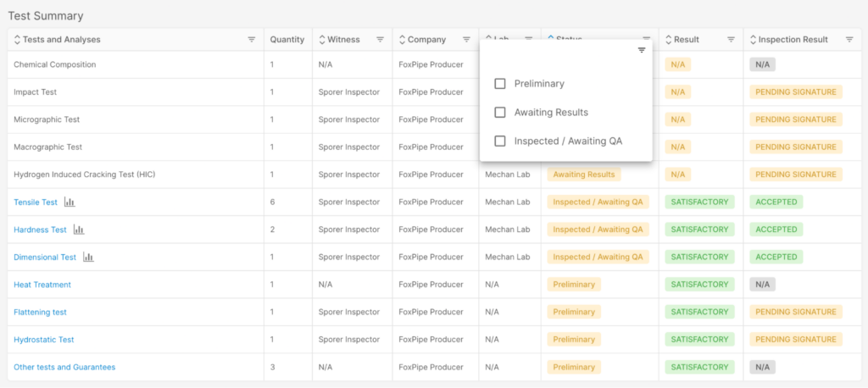
Task: Open the Company column filter
Action: tap(467, 40)
